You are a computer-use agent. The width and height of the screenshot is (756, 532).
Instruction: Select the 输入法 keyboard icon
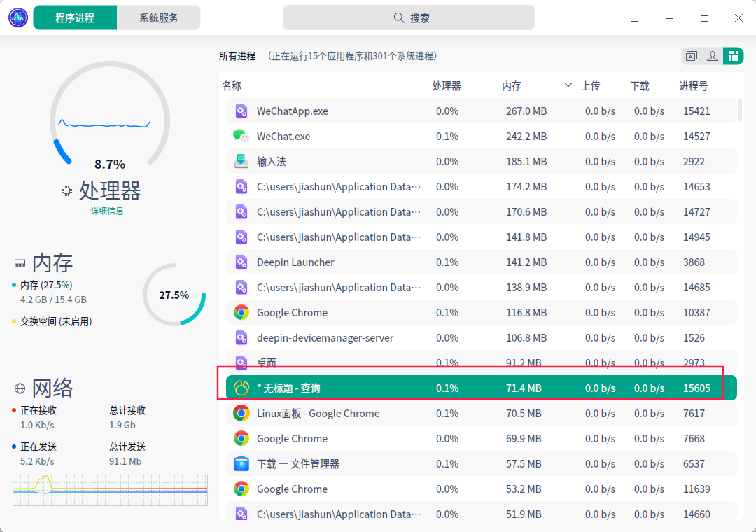coord(241,161)
